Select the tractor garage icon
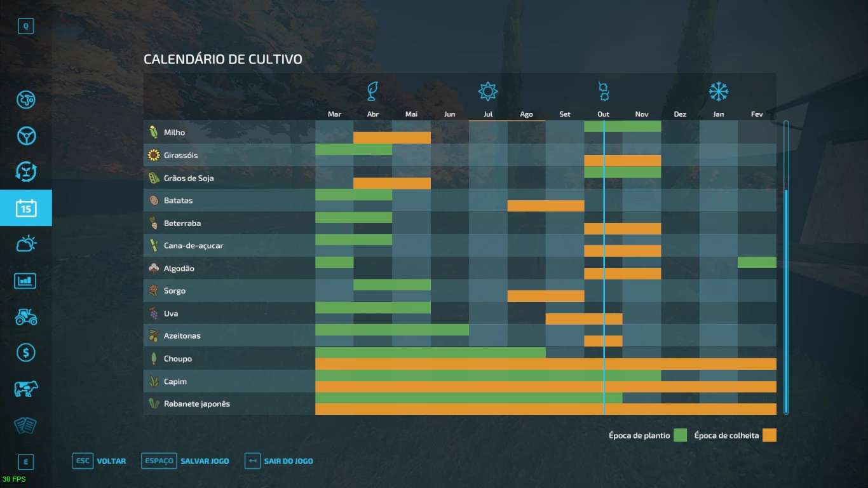Image resolution: width=868 pixels, height=488 pixels. 26,316
